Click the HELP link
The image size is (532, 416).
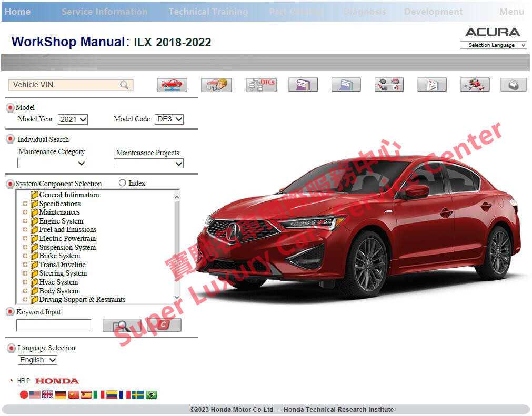[23, 381]
